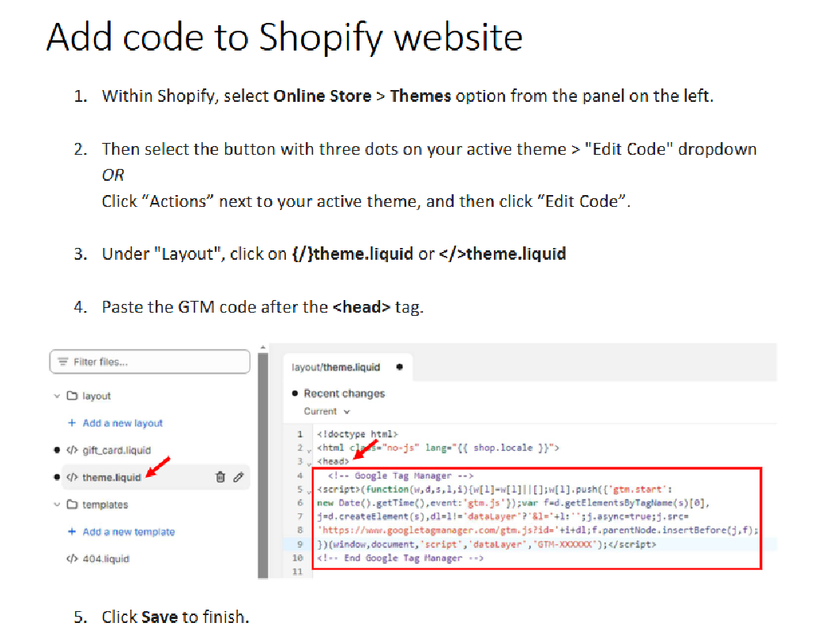Image resolution: width=840 pixels, height=638 pixels.
Task: Open theme.liquid in the file tree
Action: (111, 477)
